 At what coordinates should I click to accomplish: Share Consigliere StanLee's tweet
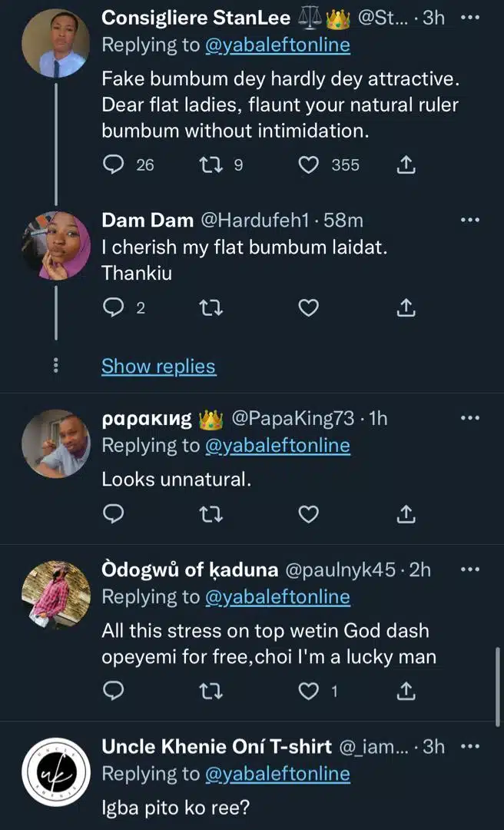pos(406,164)
